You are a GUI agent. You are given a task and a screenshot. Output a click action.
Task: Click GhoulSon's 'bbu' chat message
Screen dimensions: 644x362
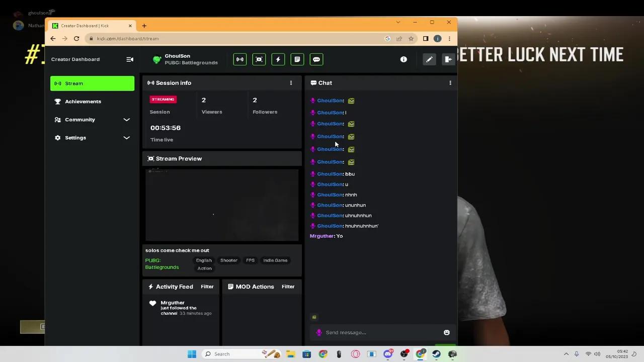(x=350, y=174)
